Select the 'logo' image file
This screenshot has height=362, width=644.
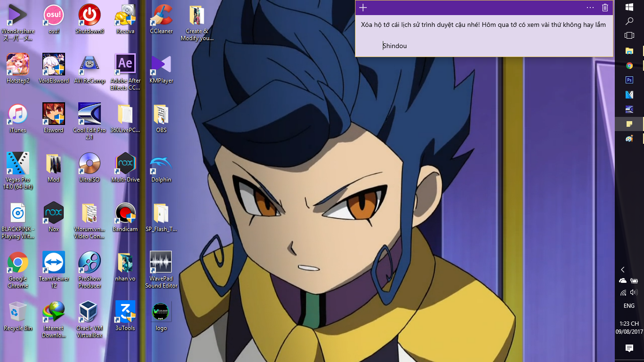pyautogui.click(x=161, y=316)
